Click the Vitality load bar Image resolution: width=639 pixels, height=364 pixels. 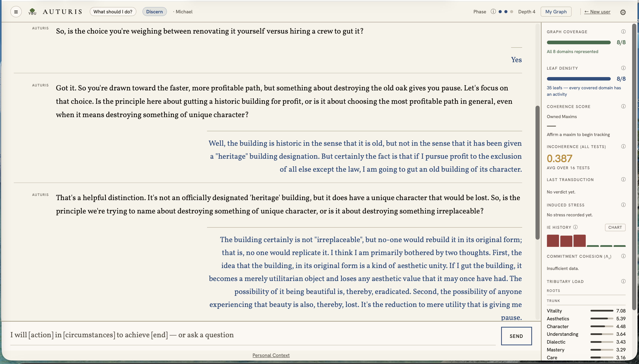(601, 311)
